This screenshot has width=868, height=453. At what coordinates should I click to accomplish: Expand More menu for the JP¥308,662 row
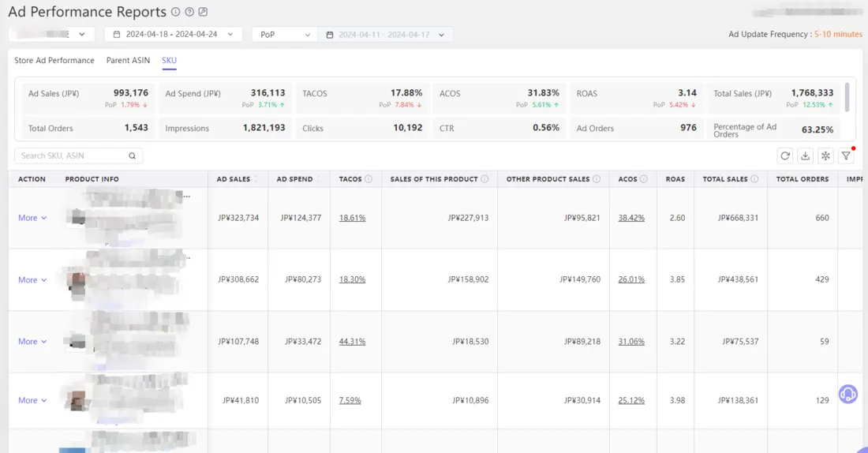point(32,279)
